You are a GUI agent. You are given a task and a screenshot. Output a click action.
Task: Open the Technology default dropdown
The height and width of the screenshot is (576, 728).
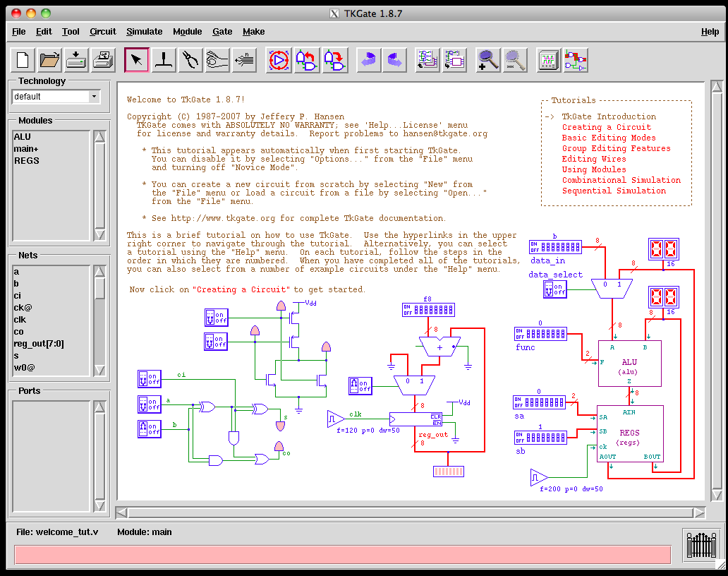coord(95,96)
